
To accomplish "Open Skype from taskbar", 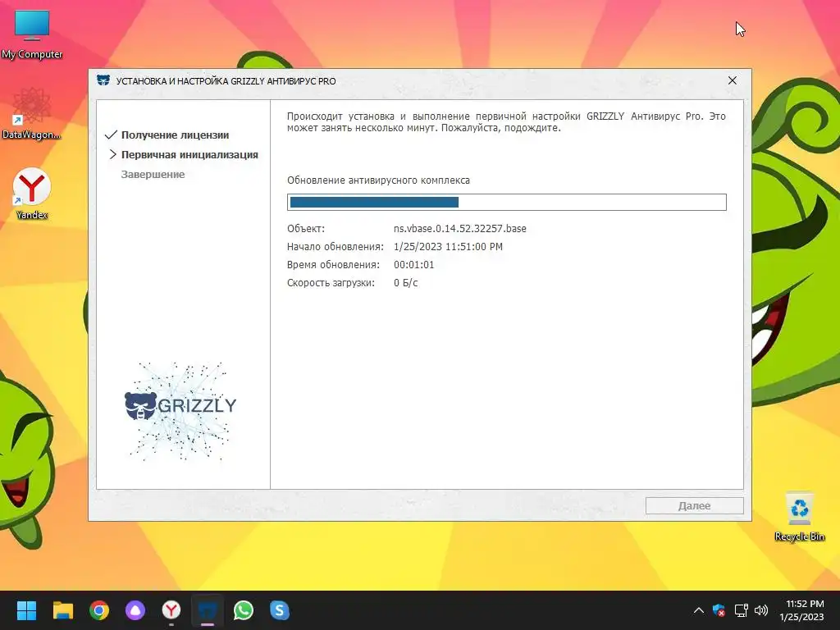I will [x=280, y=610].
